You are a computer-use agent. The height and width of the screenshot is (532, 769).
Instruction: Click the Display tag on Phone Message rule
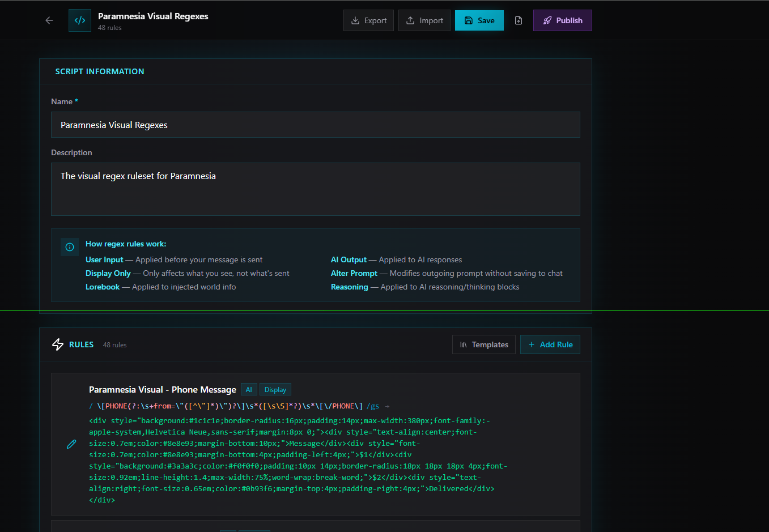point(275,390)
